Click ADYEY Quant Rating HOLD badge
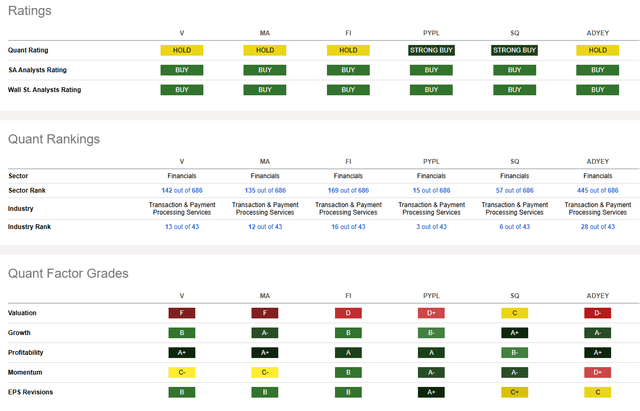Screen dimensions: 640x411 tap(598, 50)
